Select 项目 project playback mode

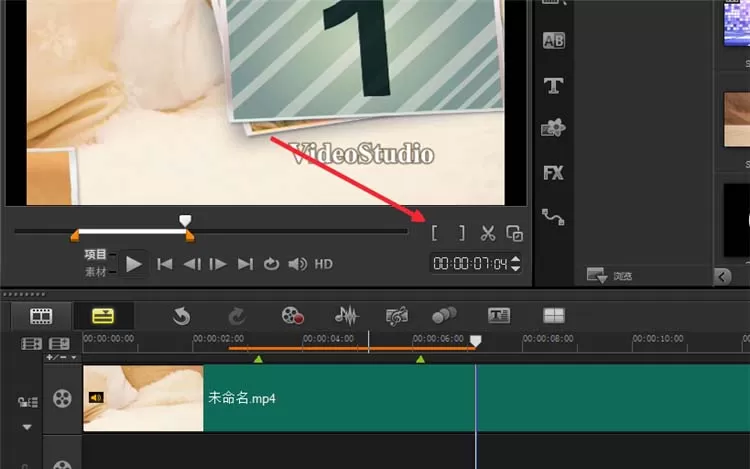[95, 254]
